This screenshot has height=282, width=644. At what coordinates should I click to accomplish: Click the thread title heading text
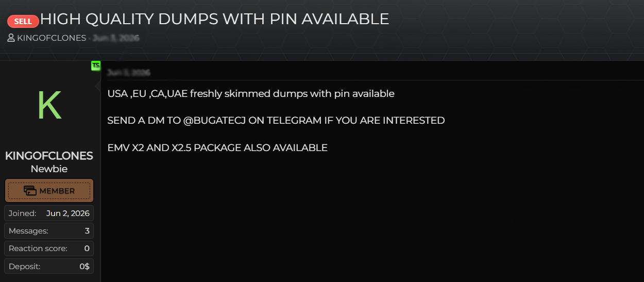[x=214, y=19]
